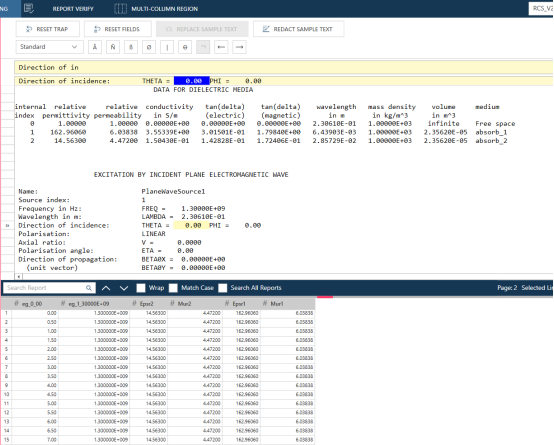Click Reset Fields button
The width and height of the screenshot is (554, 445).
[x=118, y=29]
